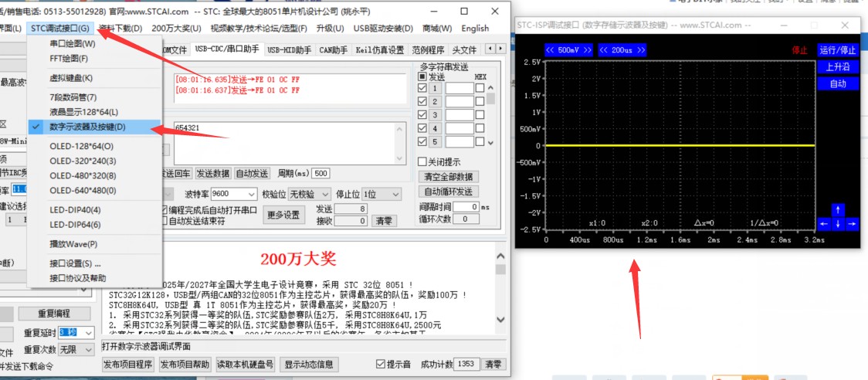This screenshot has height=380, width=868.
Task: Click the 周期(ms) 500 input field
Action: (x=320, y=173)
